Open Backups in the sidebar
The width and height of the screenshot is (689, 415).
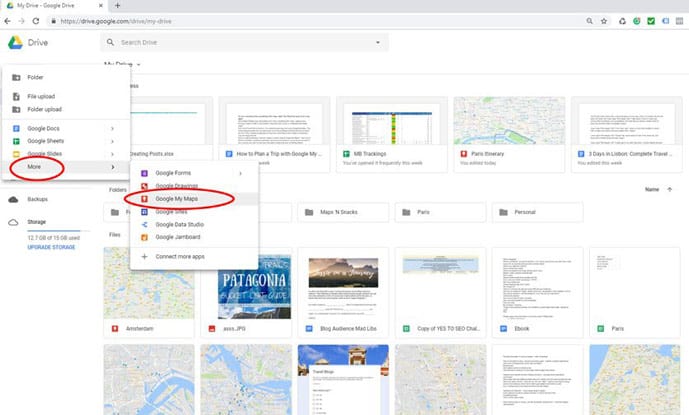click(37, 199)
